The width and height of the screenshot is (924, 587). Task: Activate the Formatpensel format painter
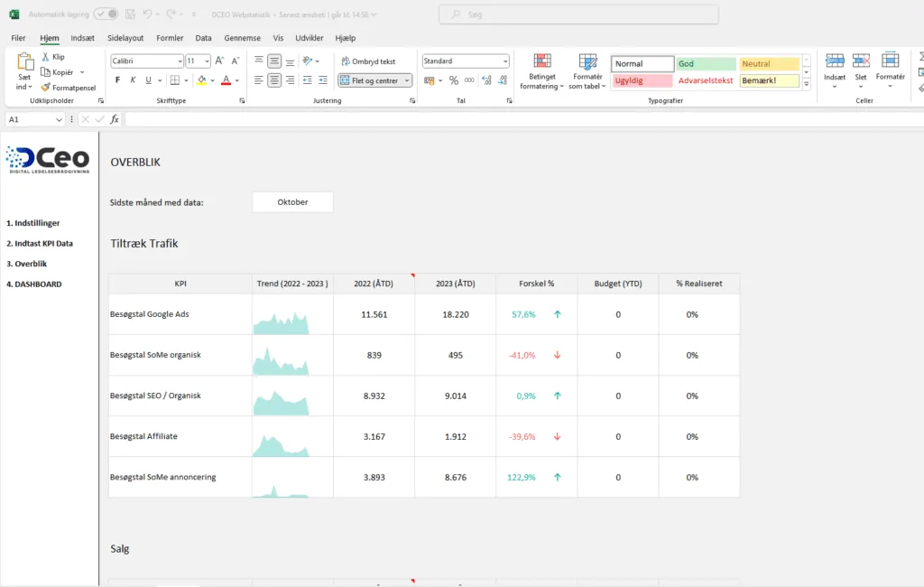69,88
